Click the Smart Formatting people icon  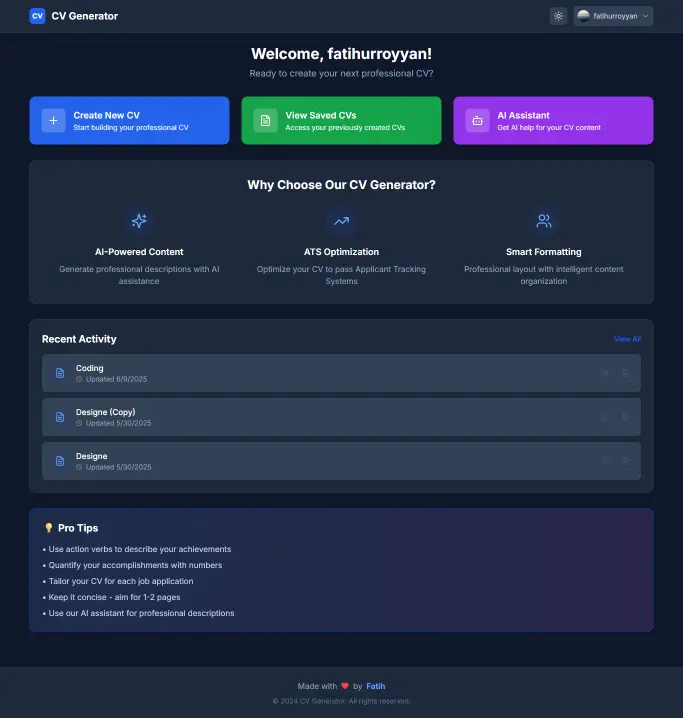(x=543, y=221)
